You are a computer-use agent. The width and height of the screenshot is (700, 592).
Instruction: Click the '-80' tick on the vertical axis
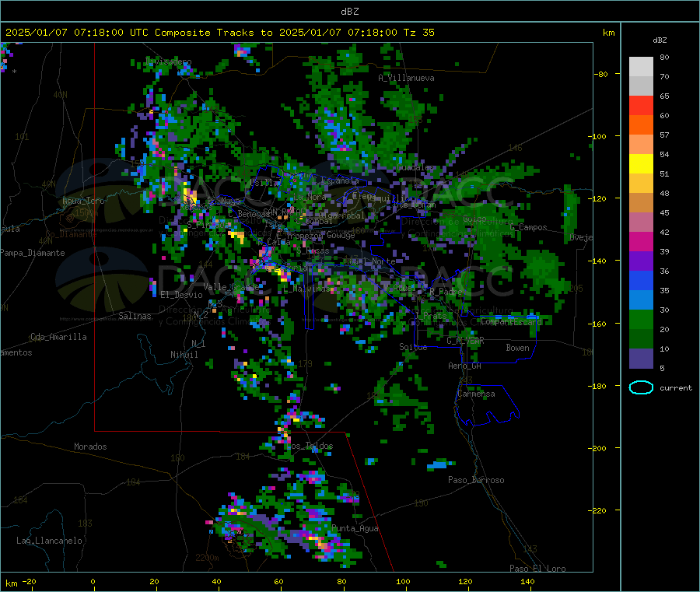[601, 74]
